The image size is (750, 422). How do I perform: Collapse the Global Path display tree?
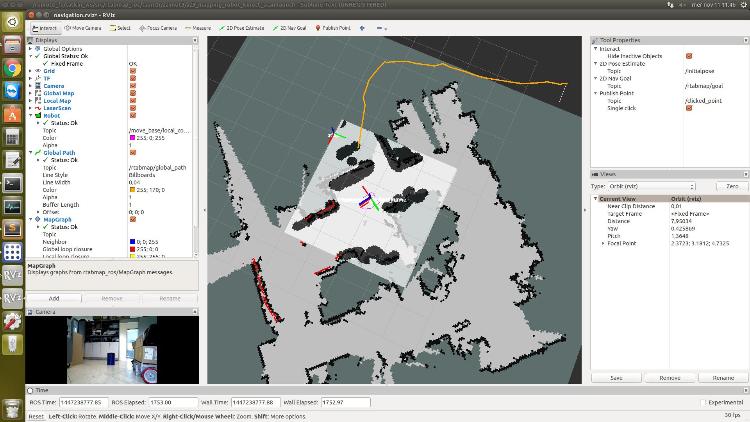(x=33, y=153)
